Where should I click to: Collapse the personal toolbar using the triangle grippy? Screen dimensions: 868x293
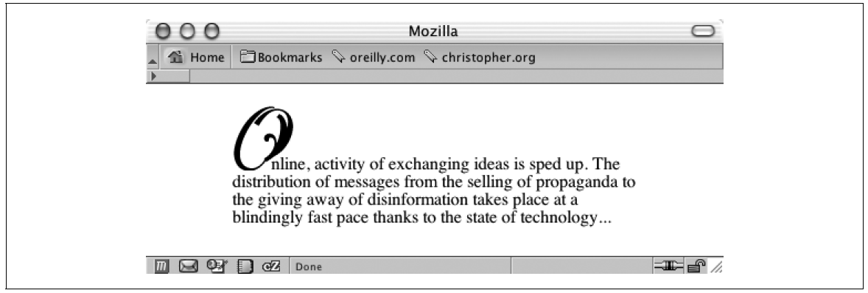click(153, 60)
